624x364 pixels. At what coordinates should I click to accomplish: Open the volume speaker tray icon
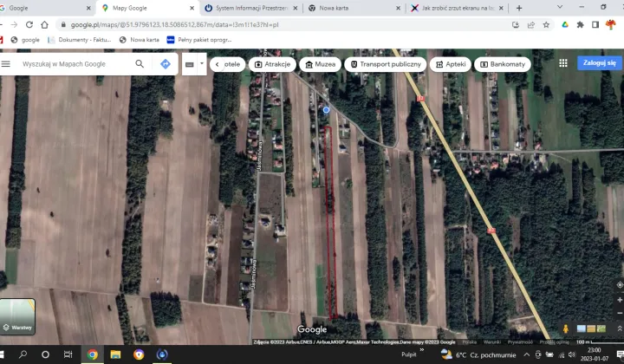pyautogui.click(x=572, y=354)
